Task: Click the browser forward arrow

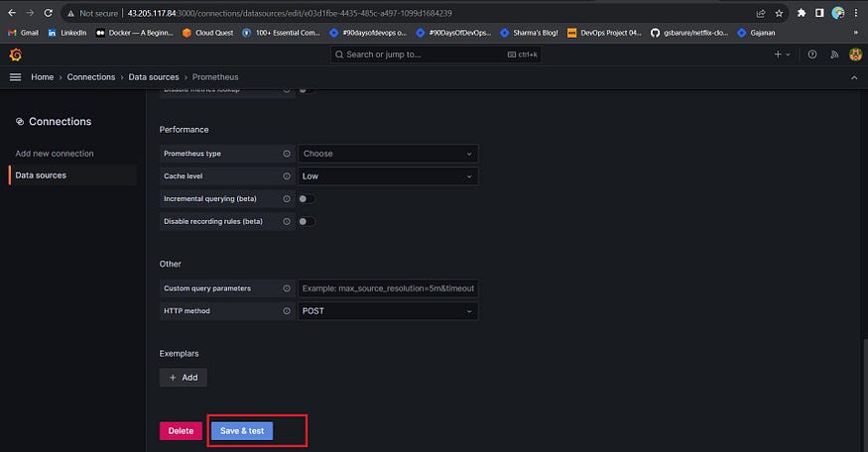Action: 30,13
